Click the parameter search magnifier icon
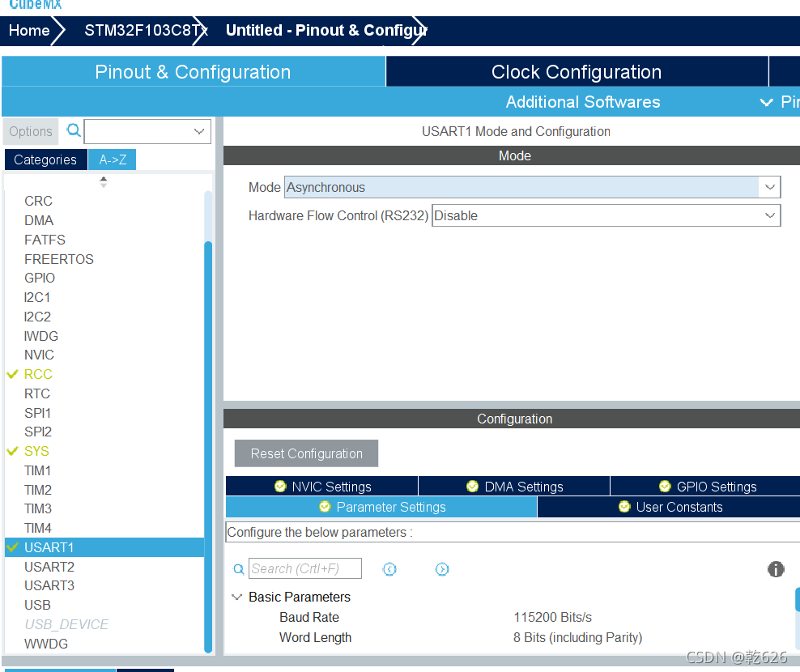The width and height of the screenshot is (800, 672). 238,569
